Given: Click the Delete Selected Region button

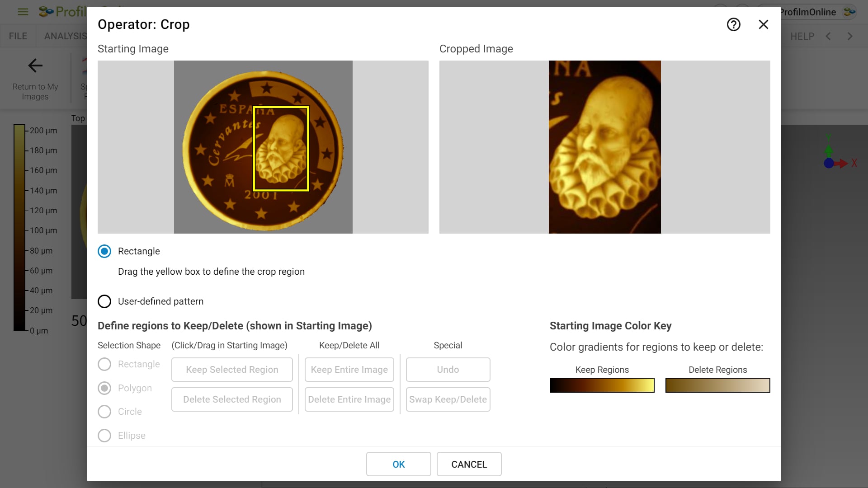Looking at the screenshot, I should [232, 399].
